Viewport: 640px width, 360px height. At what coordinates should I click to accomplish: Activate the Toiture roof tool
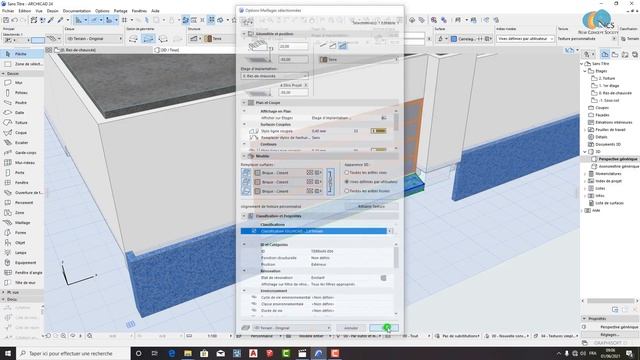pyautogui.click(x=22, y=122)
